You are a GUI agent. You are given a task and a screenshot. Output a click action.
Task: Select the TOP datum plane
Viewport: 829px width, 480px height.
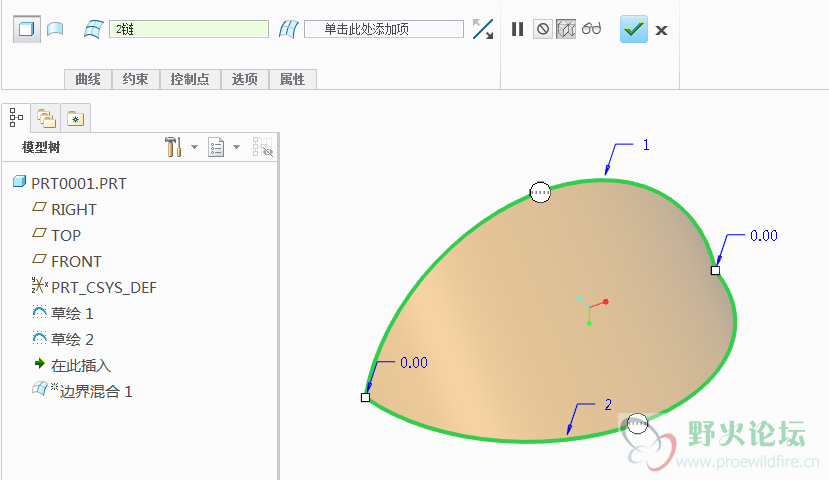pyautogui.click(x=66, y=235)
